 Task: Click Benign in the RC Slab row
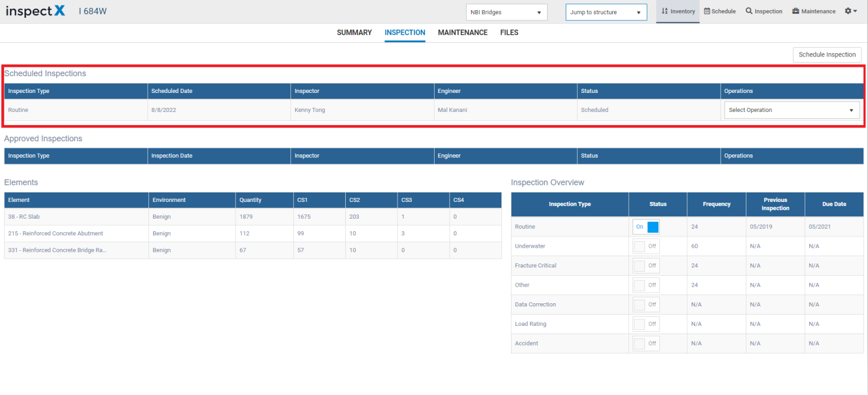coord(162,217)
